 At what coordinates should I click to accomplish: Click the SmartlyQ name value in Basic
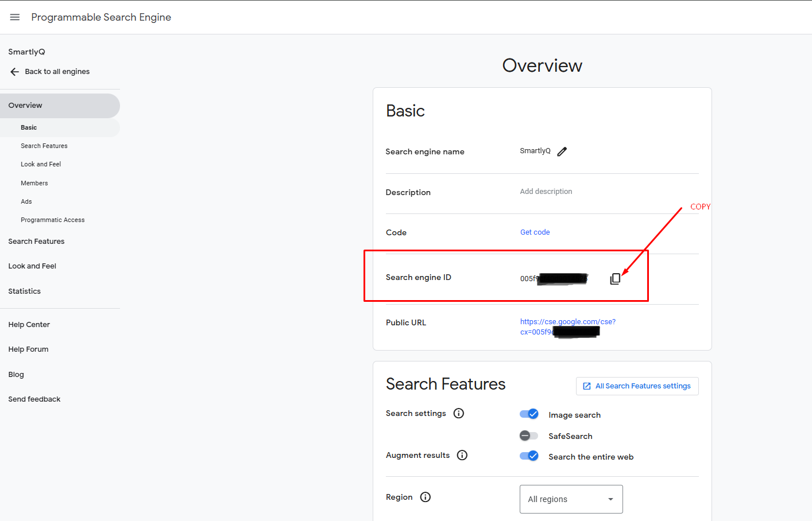pos(535,151)
